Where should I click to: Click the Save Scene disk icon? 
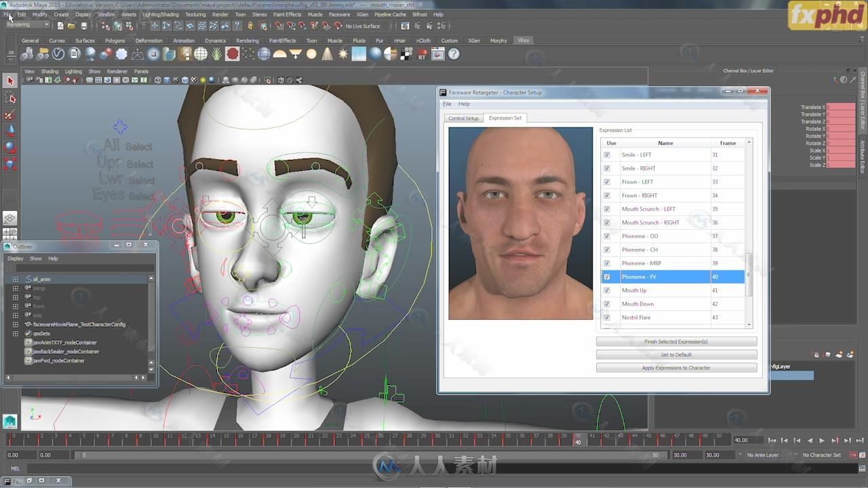(x=83, y=26)
